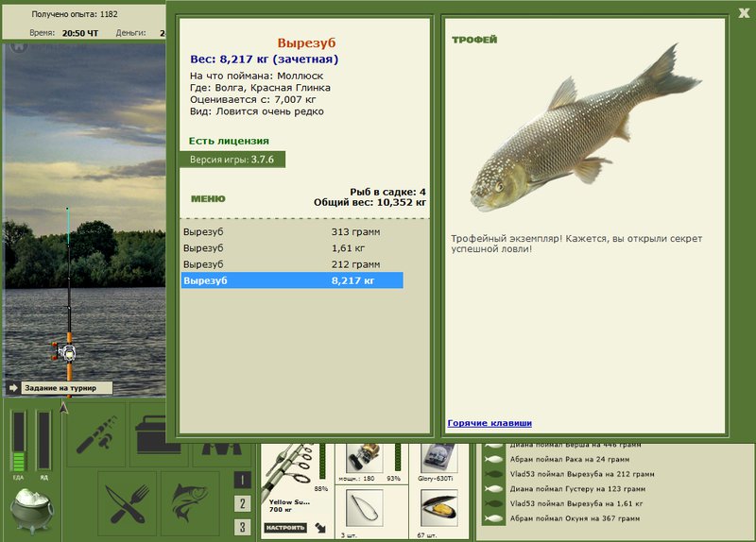
Task: Click the game time 20:50 ЧТ
Action: 80,33
